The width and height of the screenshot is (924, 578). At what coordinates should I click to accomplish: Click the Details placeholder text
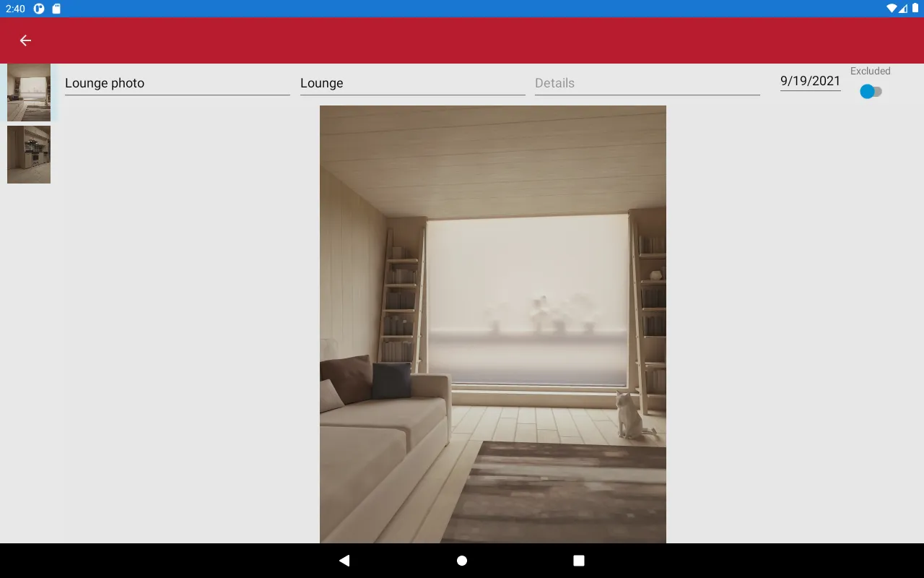(554, 82)
